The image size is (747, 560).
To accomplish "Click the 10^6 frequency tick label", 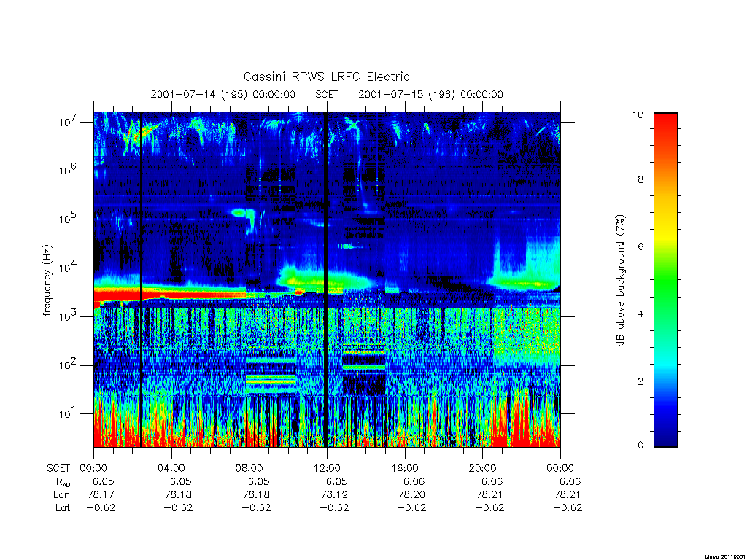I will click(69, 169).
